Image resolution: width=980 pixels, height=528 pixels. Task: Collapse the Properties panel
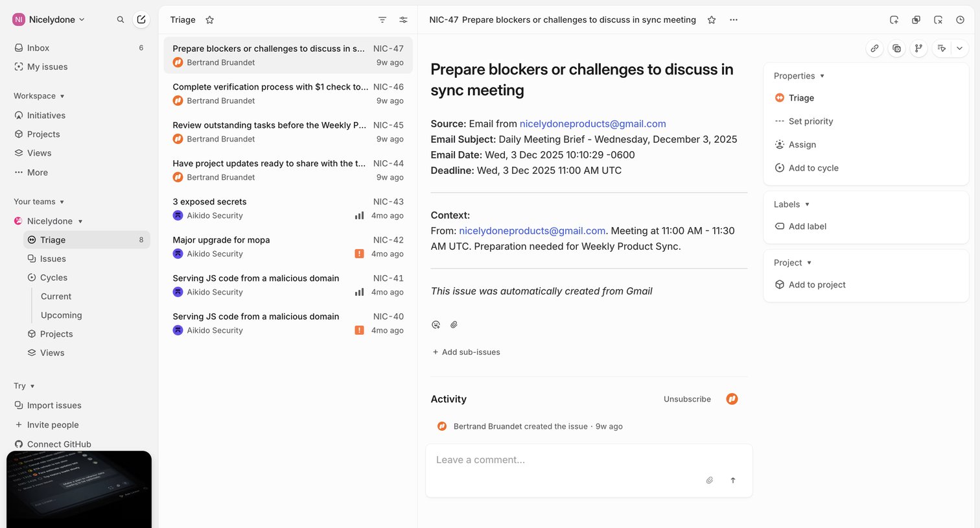(x=799, y=76)
